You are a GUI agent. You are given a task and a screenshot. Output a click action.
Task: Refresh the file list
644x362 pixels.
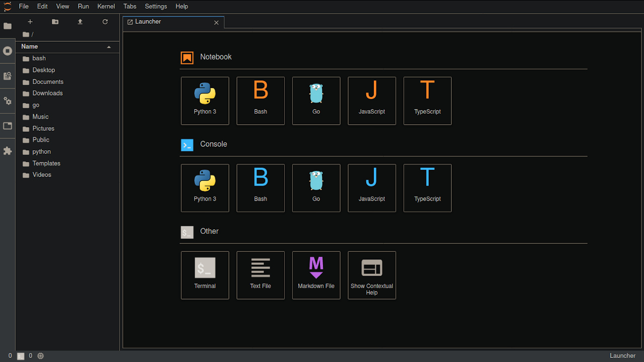[x=105, y=22]
